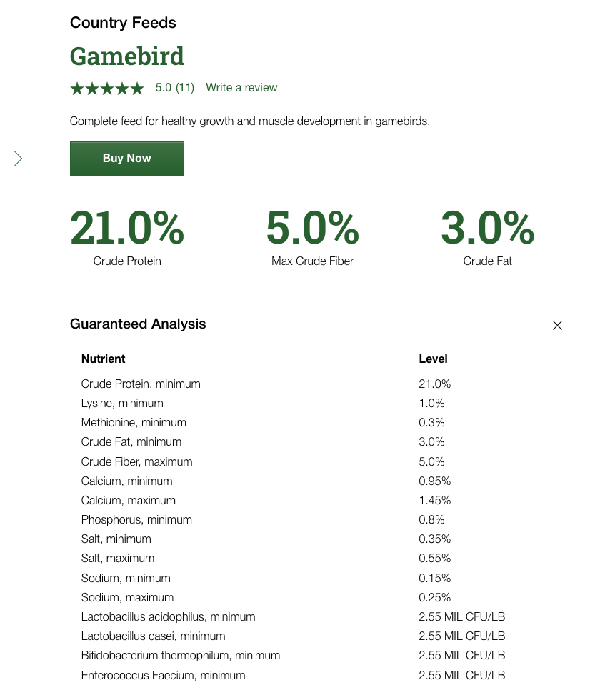Click the Level column header
Image resolution: width=595 pixels, height=700 pixels.
click(x=433, y=359)
